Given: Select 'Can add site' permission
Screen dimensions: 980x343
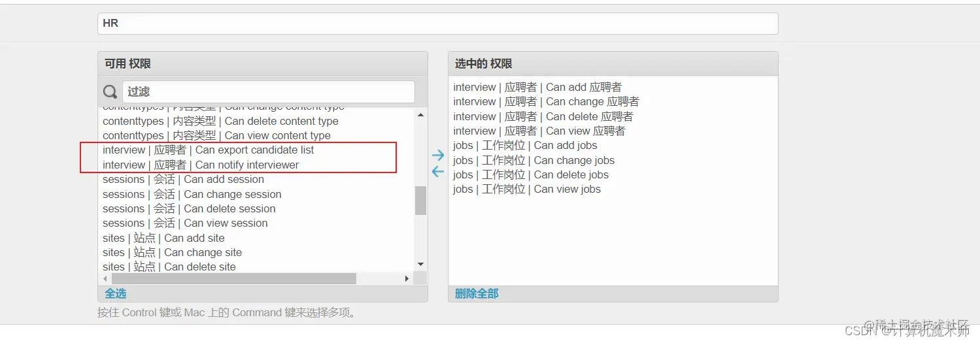Looking at the screenshot, I should click(163, 238).
